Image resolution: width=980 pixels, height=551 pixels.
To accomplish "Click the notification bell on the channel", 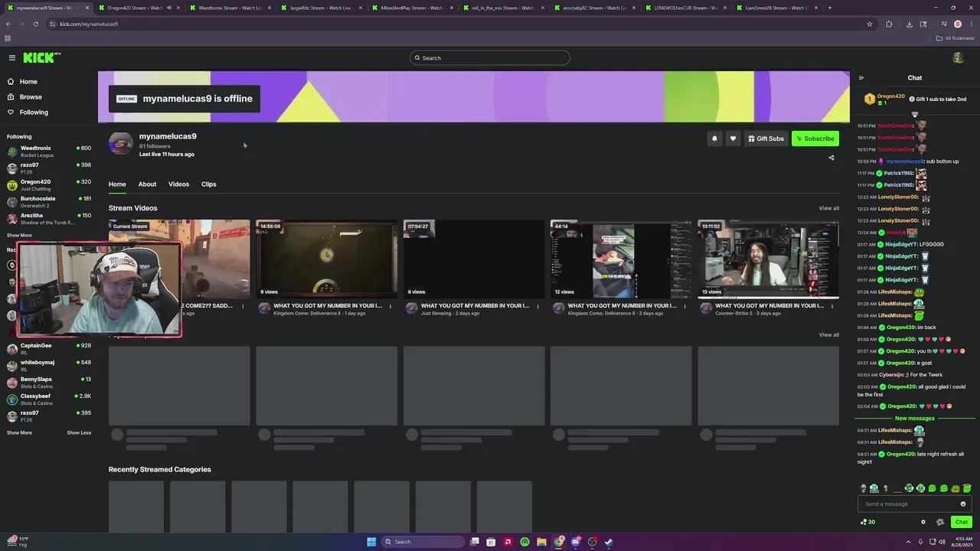I will [714, 139].
